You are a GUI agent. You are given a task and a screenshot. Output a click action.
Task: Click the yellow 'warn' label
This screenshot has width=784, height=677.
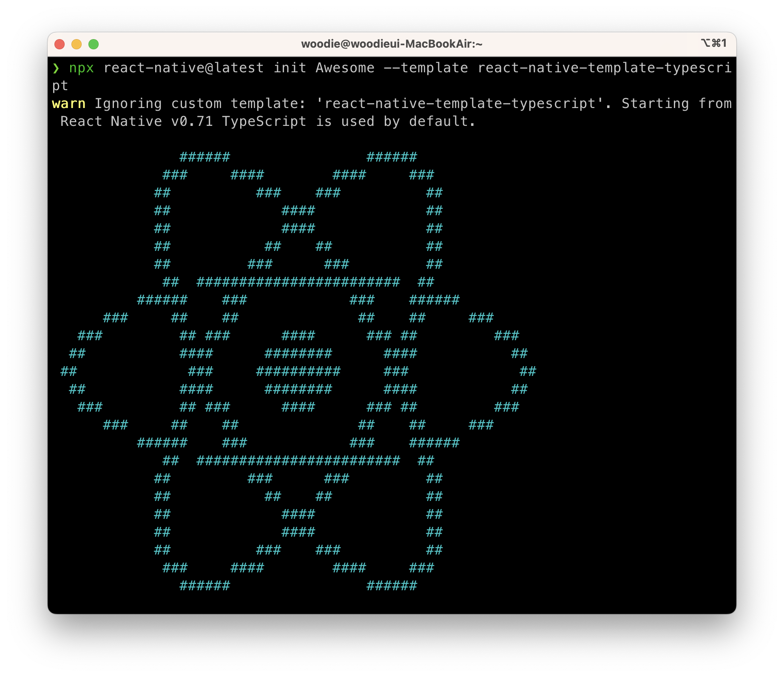[68, 104]
